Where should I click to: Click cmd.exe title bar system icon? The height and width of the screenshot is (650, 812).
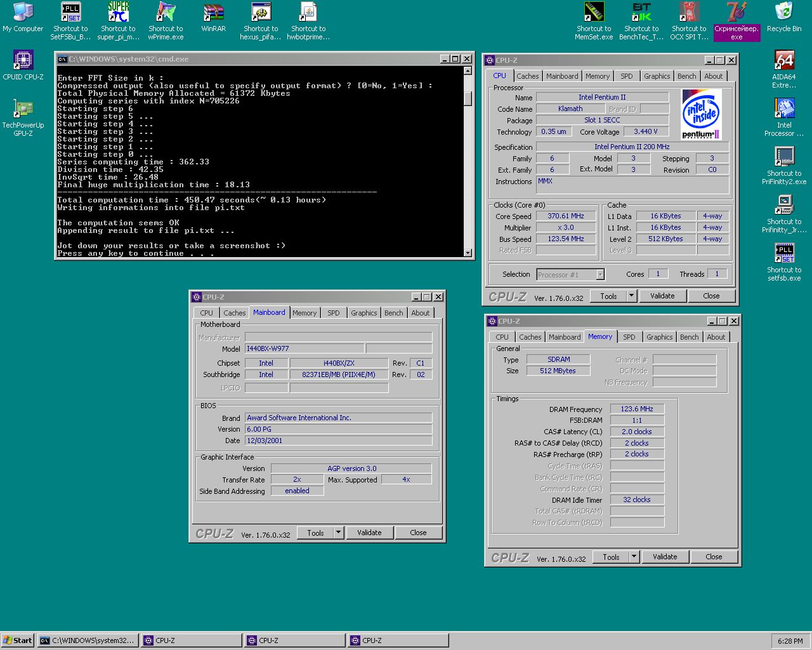pos(62,59)
